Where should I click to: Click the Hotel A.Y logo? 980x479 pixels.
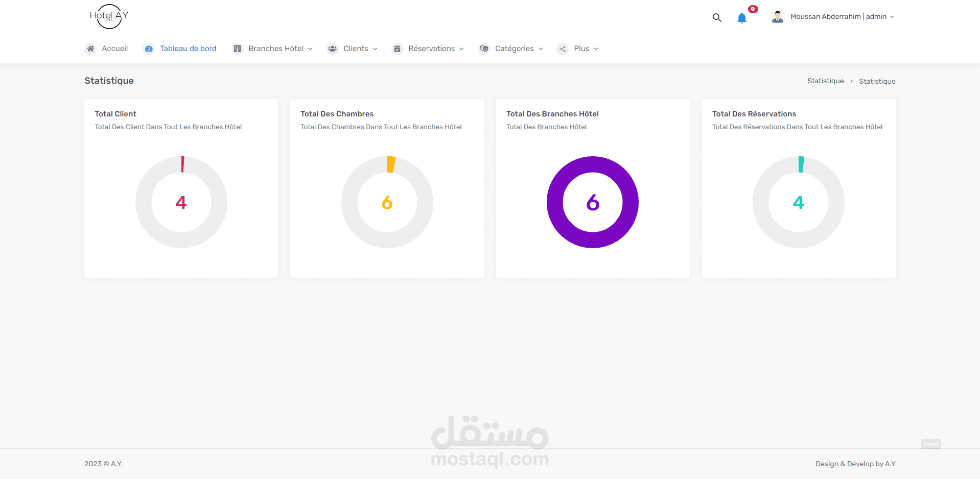(109, 16)
